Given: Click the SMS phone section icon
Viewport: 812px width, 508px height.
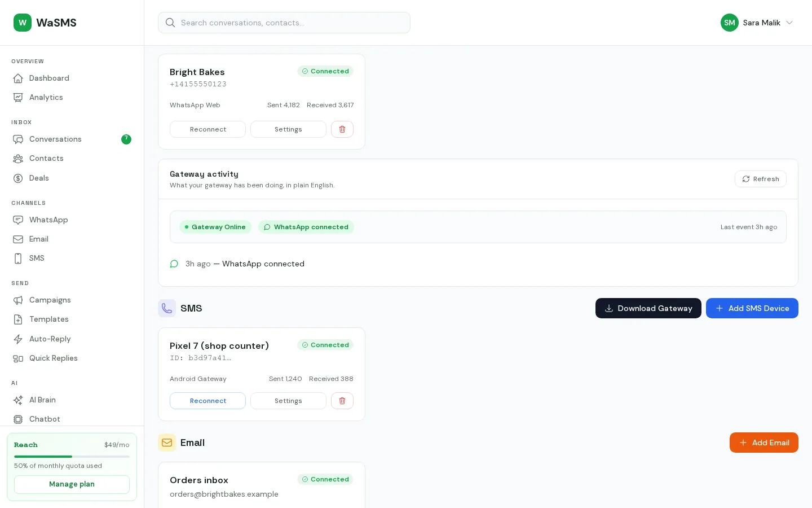Looking at the screenshot, I should [167, 308].
